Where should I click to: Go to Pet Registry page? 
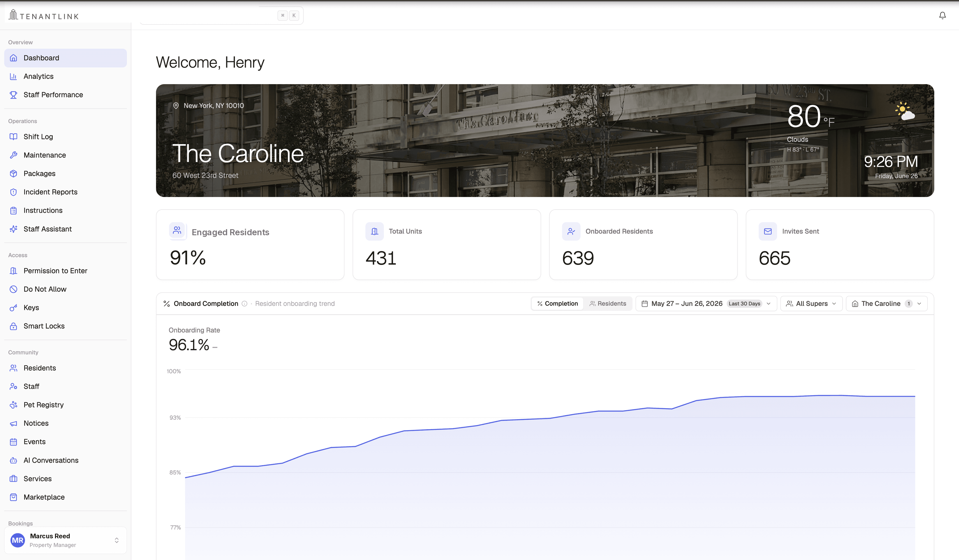tap(65, 405)
